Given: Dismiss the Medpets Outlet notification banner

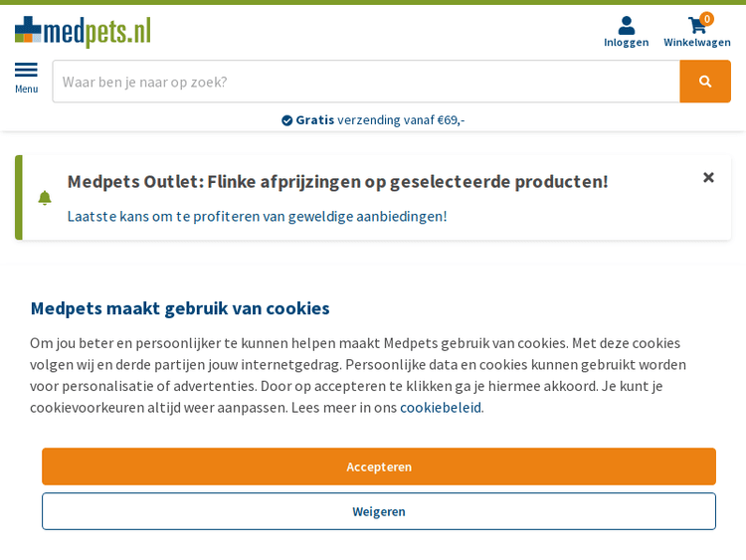Looking at the screenshot, I should tap(708, 177).
